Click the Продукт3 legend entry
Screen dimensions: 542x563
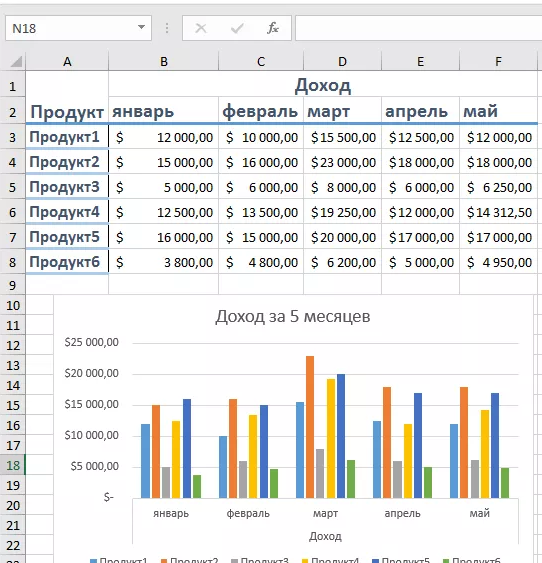260,560
